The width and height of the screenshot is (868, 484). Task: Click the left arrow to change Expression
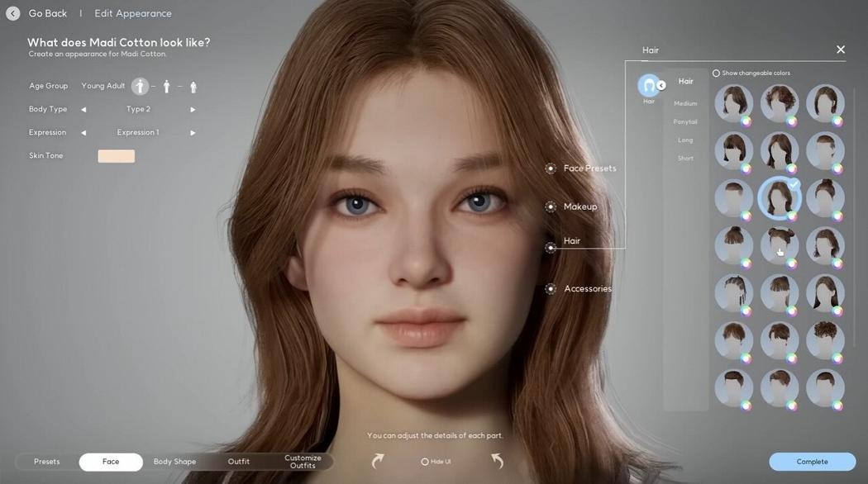[x=82, y=131]
